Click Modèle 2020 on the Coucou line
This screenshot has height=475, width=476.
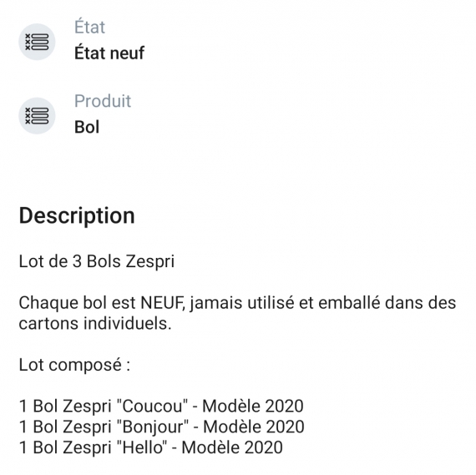253,406
